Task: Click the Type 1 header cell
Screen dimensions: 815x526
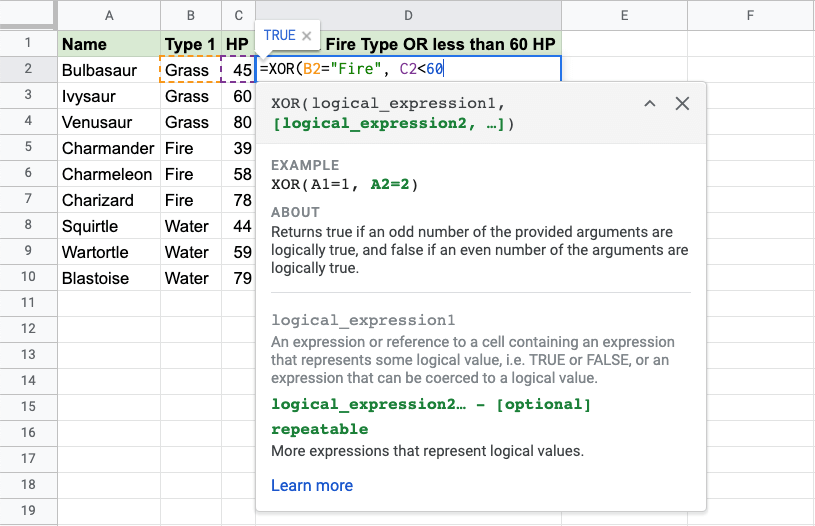Action: tap(189, 44)
